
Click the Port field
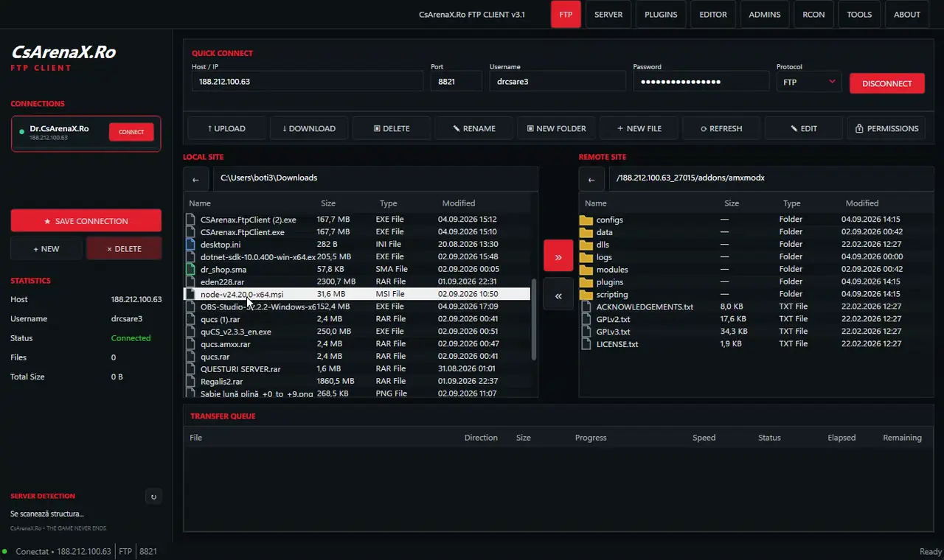[x=456, y=82]
